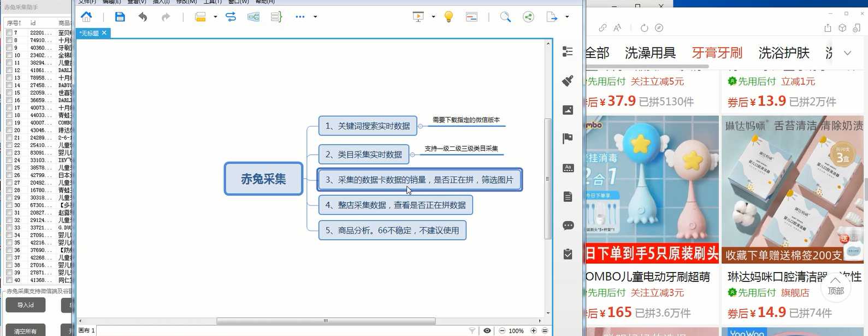
Task: Start presentation mode icon
Action: point(418,17)
